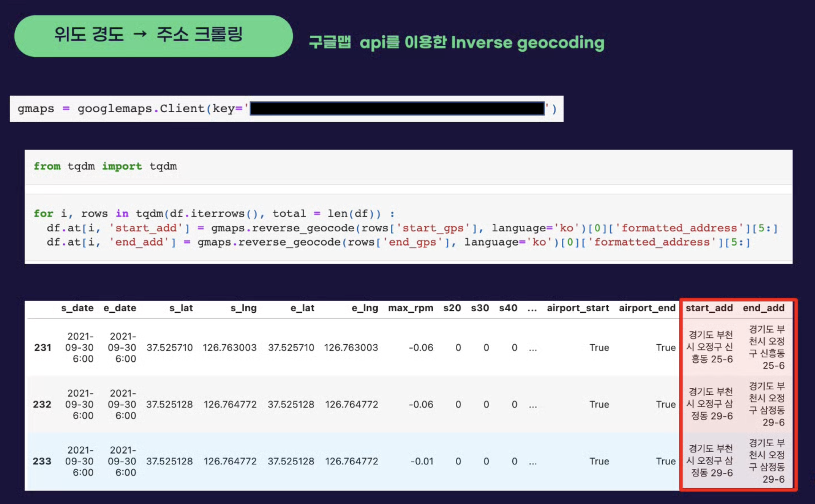Click the blacked-out API key field
This screenshot has height=504, width=815.
397,109
